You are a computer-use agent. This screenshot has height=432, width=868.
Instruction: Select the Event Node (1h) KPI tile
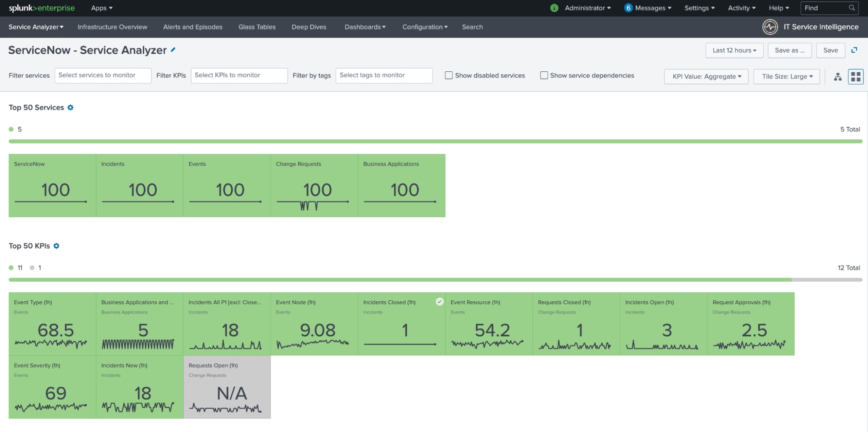pos(314,324)
